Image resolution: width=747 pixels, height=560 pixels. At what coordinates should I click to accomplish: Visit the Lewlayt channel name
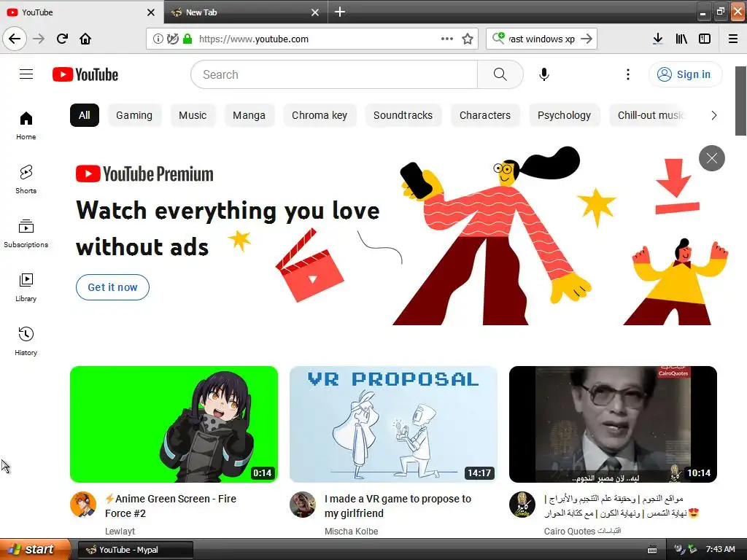[120, 531]
